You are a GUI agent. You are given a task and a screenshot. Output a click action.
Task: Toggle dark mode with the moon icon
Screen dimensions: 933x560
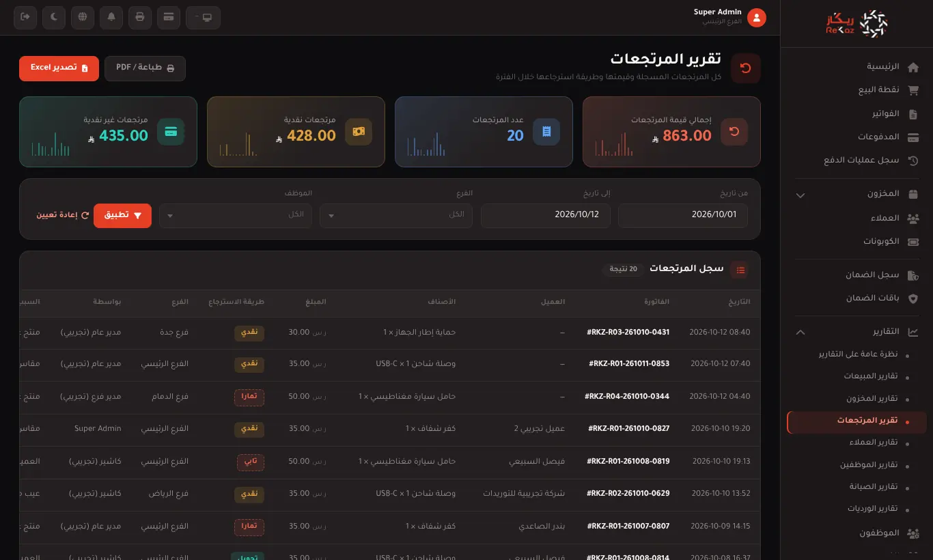point(55,17)
